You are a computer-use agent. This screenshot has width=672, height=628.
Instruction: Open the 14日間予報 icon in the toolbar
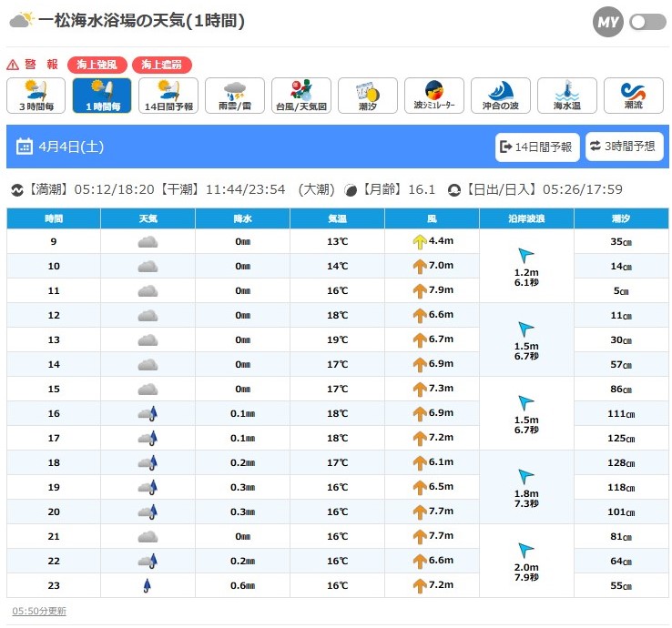click(x=168, y=96)
